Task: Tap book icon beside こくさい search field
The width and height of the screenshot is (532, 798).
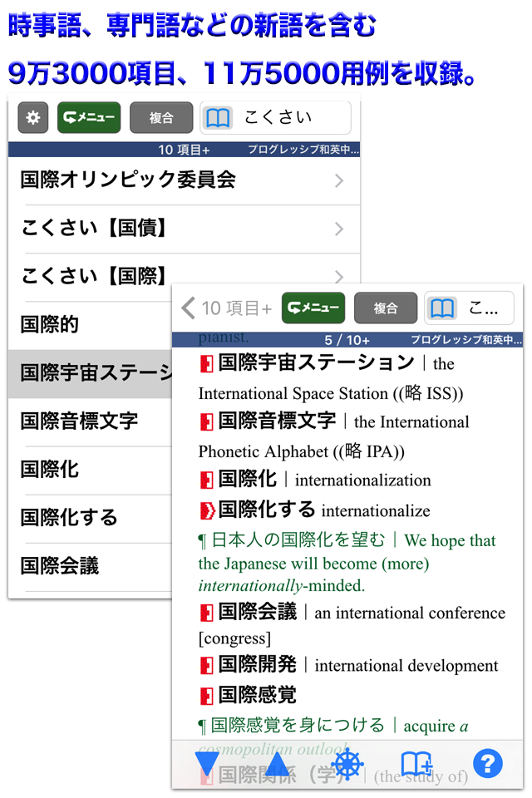Action: pos(218,118)
